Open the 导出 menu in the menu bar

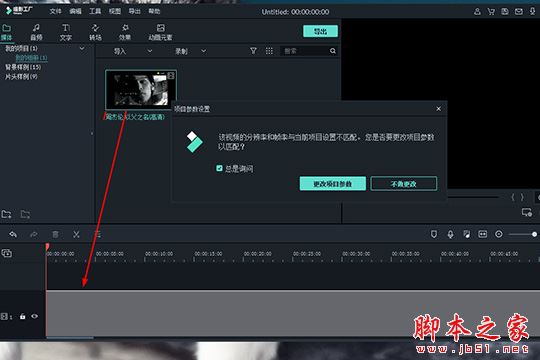tap(135, 11)
